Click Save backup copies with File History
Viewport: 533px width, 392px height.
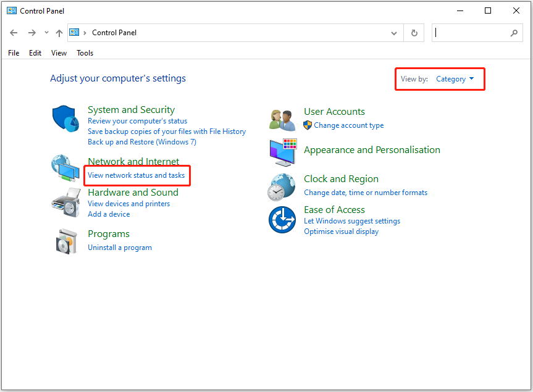pos(167,131)
